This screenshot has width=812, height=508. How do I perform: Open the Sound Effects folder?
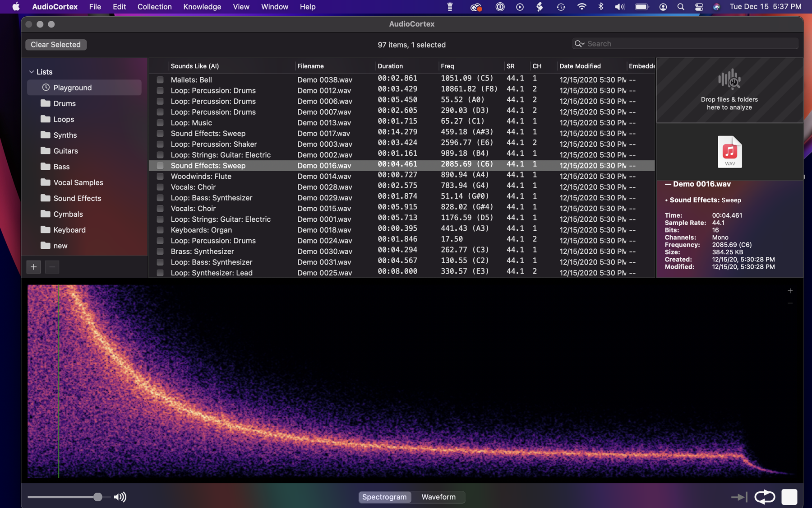pos(77,198)
